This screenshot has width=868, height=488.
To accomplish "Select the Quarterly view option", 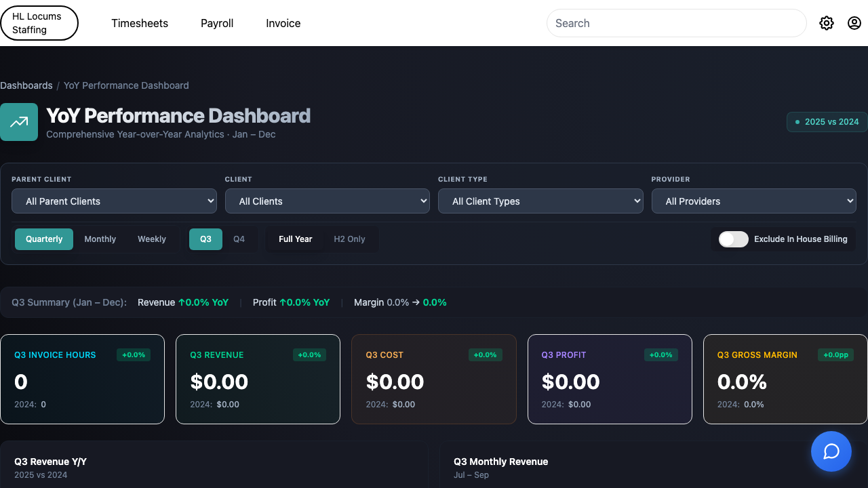I will (x=44, y=239).
